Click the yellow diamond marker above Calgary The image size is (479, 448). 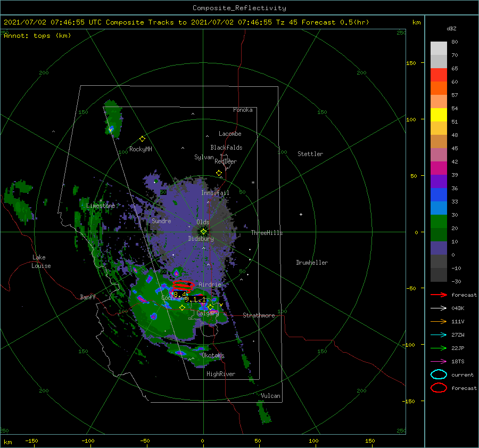click(x=210, y=307)
